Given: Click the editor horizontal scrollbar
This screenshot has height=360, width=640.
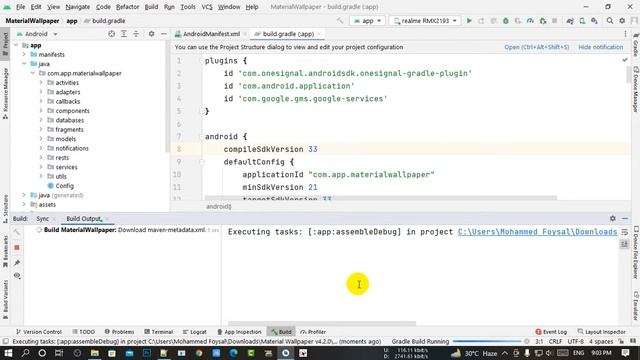Looking at the screenshot, I should [x=381, y=198].
